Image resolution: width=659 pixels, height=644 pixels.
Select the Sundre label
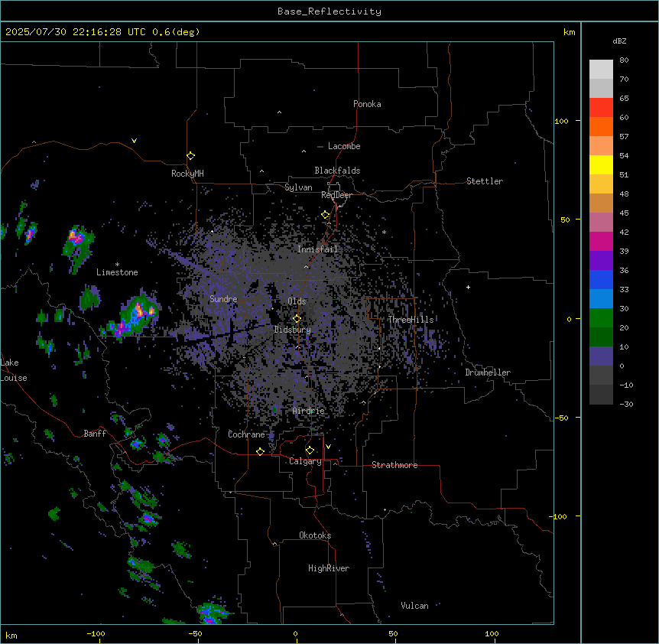point(223,299)
